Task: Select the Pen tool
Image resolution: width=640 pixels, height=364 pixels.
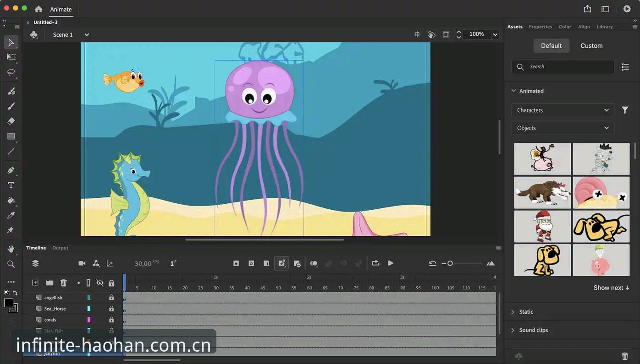Action: pyautogui.click(x=11, y=170)
